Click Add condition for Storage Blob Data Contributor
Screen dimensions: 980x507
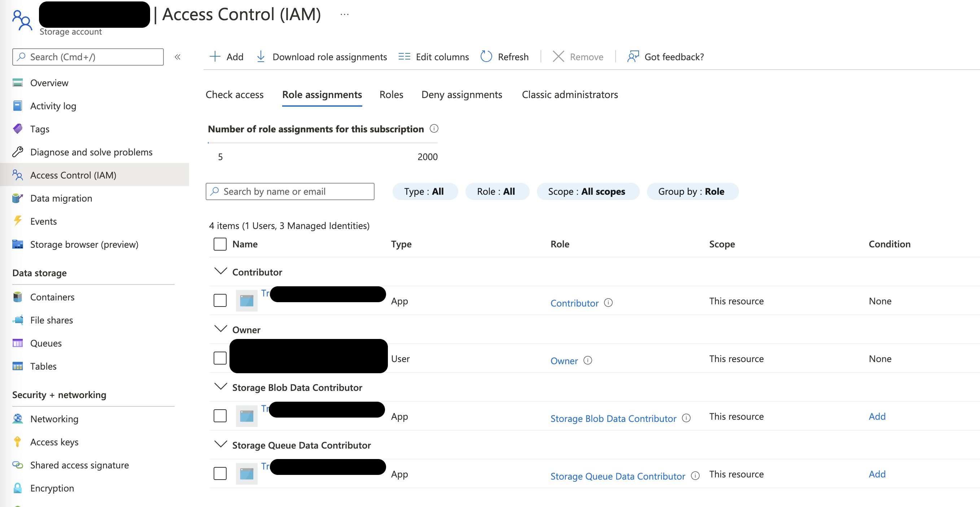[877, 416]
